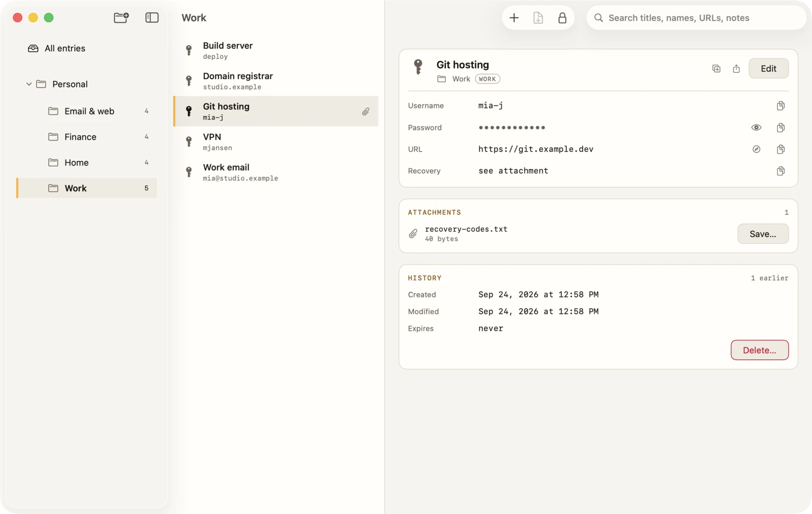Click the Modified date value

pos(538,312)
